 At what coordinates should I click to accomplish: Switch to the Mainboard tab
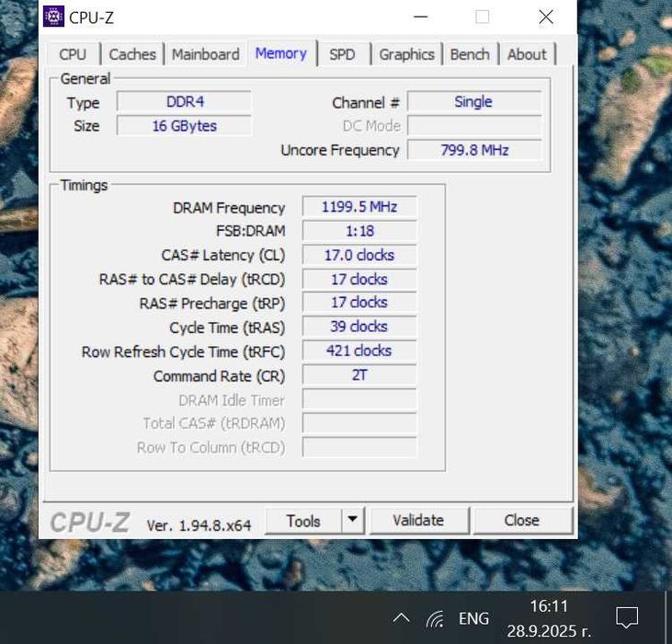pyautogui.click(x=206, y=54)
